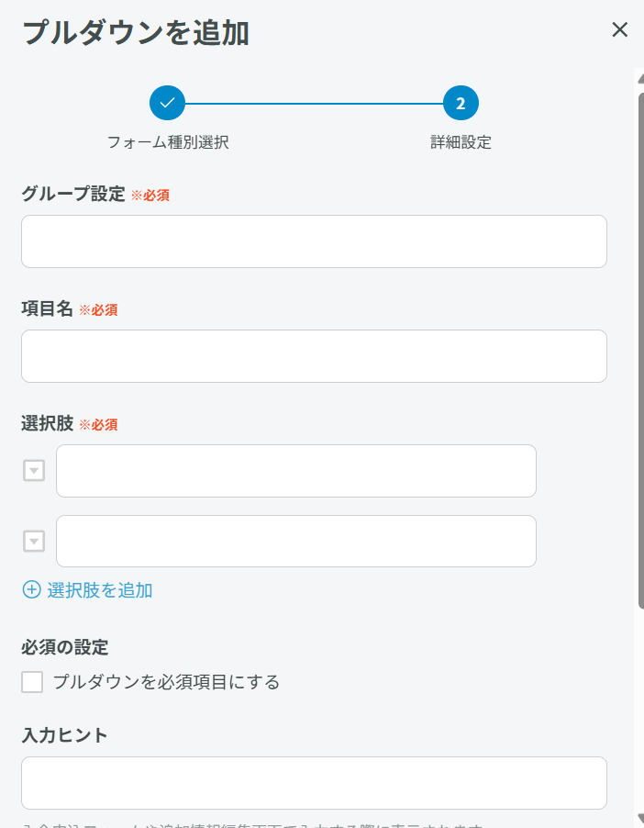
Task: Click the 選択肢を追加 link text
Action: click(99, 590)
